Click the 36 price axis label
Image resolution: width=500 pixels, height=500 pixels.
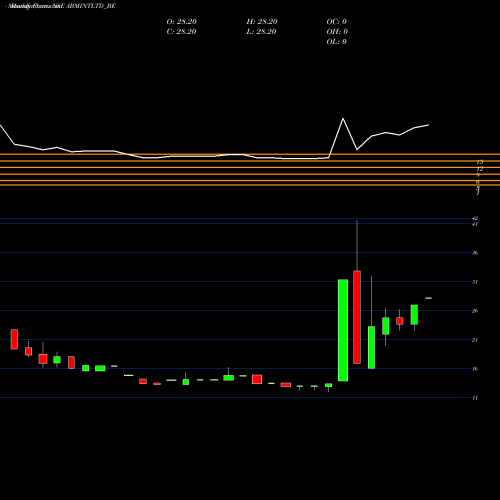click(475, 253)
